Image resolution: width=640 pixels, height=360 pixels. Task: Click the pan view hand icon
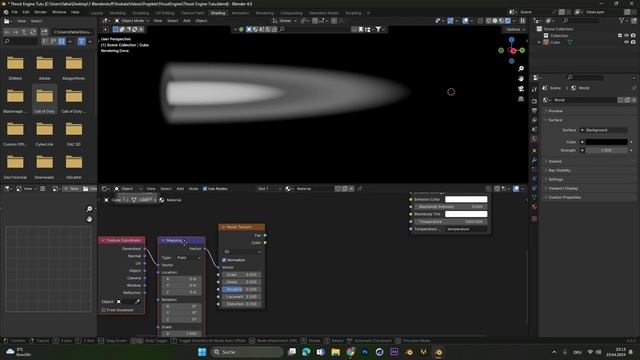(x=521, y=79)
